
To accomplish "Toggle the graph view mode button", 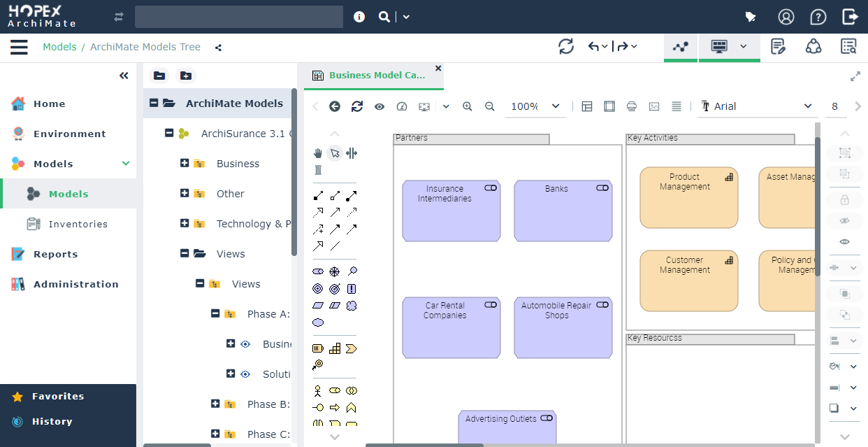I will pyautogui.click(x=680, y=47).
